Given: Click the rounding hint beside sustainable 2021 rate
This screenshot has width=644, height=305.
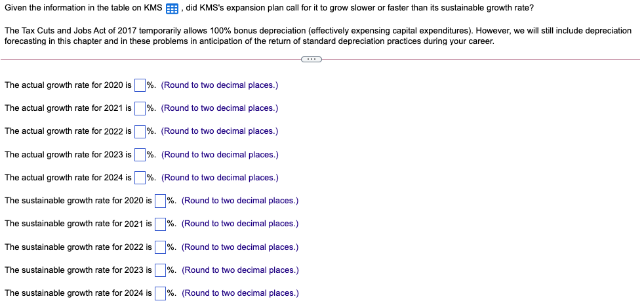Looking at the screenshot, I should [x=240, y=224].
